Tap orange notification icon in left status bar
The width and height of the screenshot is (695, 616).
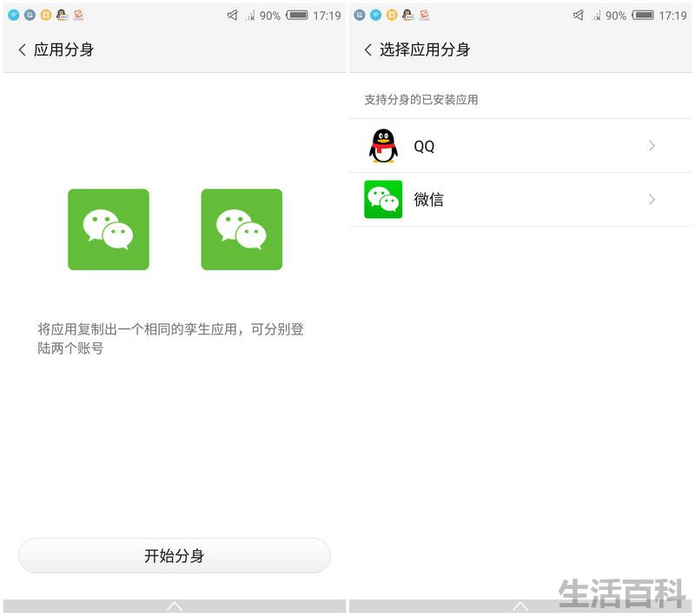46,15
